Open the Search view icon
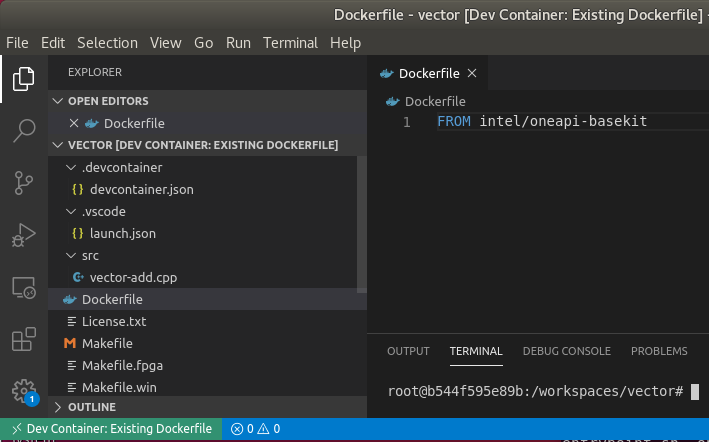 (24, 130)
